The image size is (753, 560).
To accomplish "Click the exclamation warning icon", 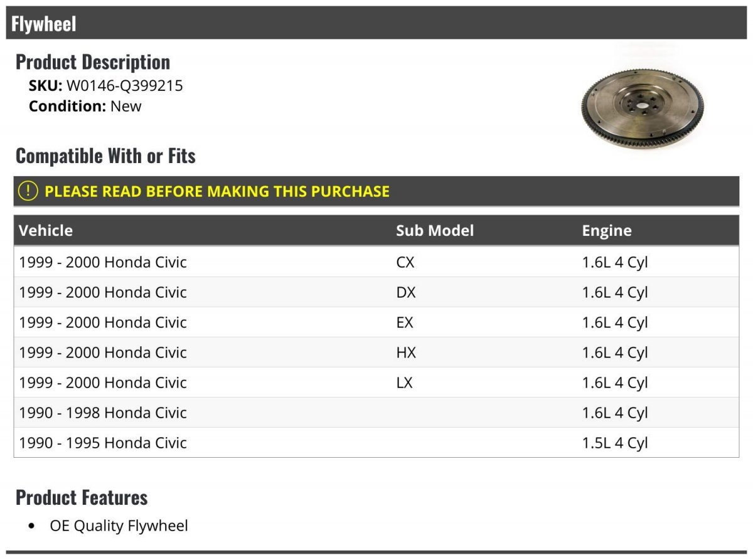I will 28,191.
